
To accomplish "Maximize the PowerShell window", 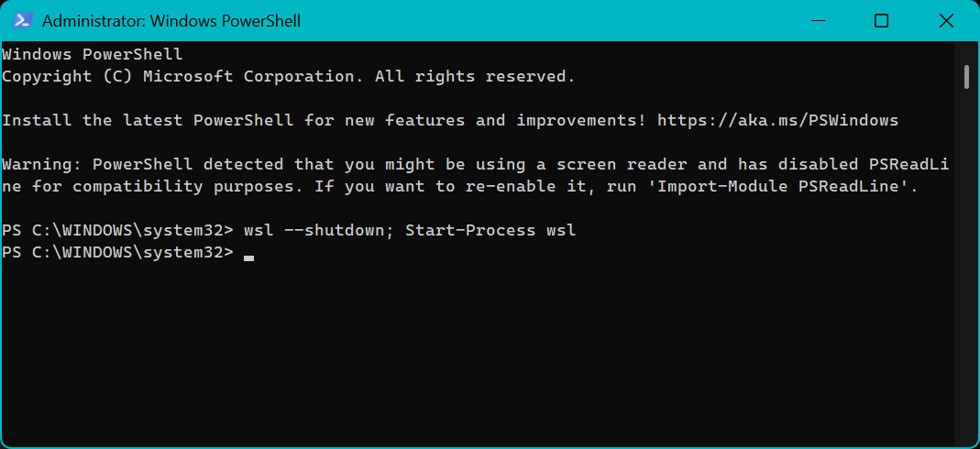I will click(x=881, y=20).
